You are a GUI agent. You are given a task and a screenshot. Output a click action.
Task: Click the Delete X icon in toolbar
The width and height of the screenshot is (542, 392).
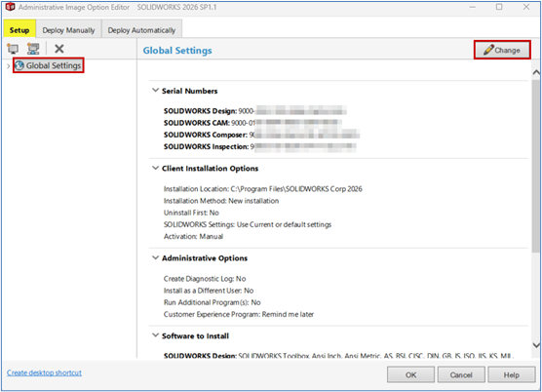(59, 49)
